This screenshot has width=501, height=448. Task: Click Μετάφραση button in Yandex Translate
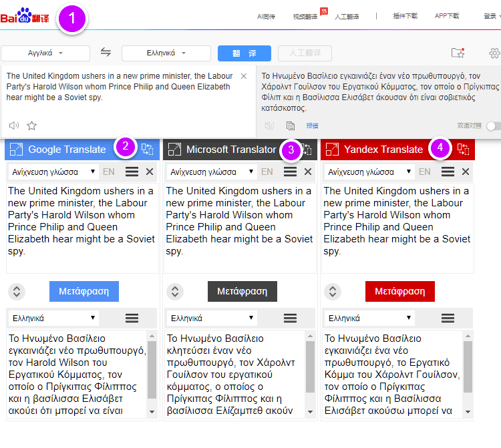coord(400,291)
